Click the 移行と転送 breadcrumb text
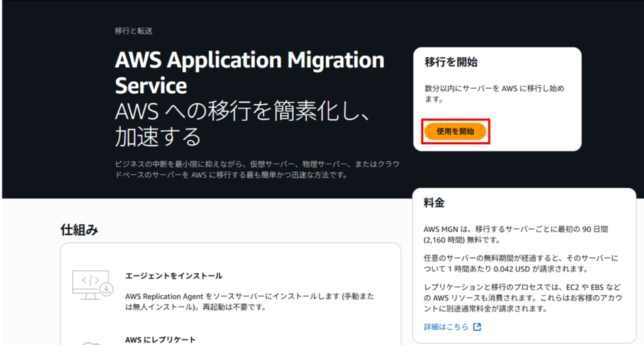 133,31
